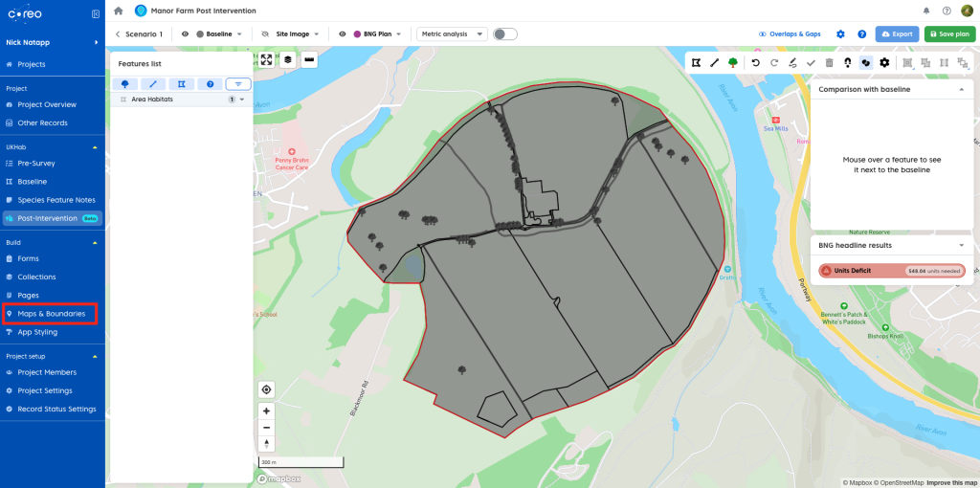
Task: Select the polygon area drawing tool
Action: [x=697, y=62]
